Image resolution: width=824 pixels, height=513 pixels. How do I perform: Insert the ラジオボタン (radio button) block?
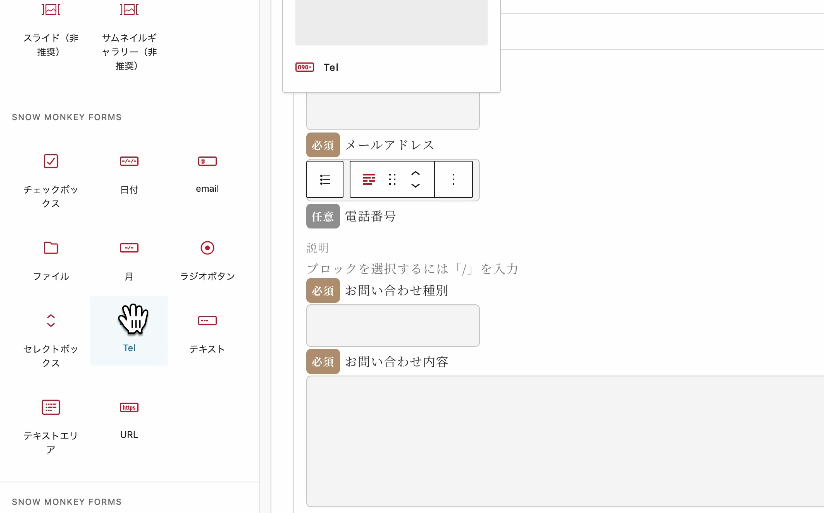pos(207,260)
